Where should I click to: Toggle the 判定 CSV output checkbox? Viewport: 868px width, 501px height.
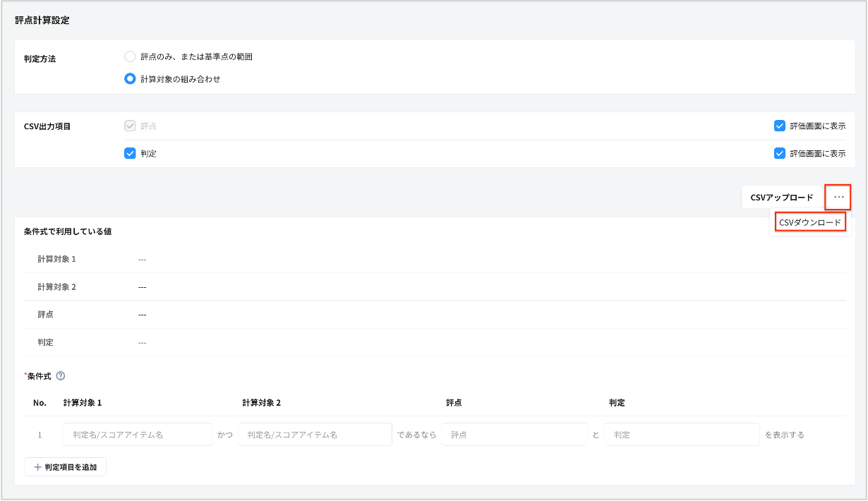coord(130,153)
